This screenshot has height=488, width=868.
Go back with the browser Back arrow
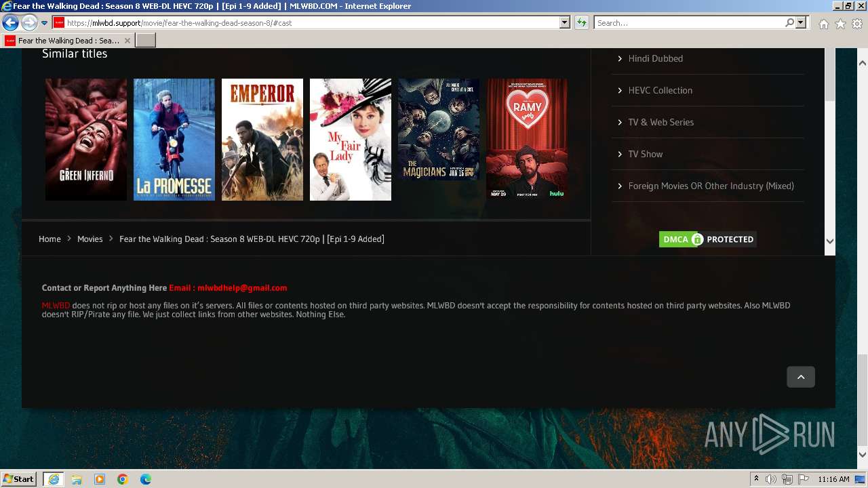10,23
